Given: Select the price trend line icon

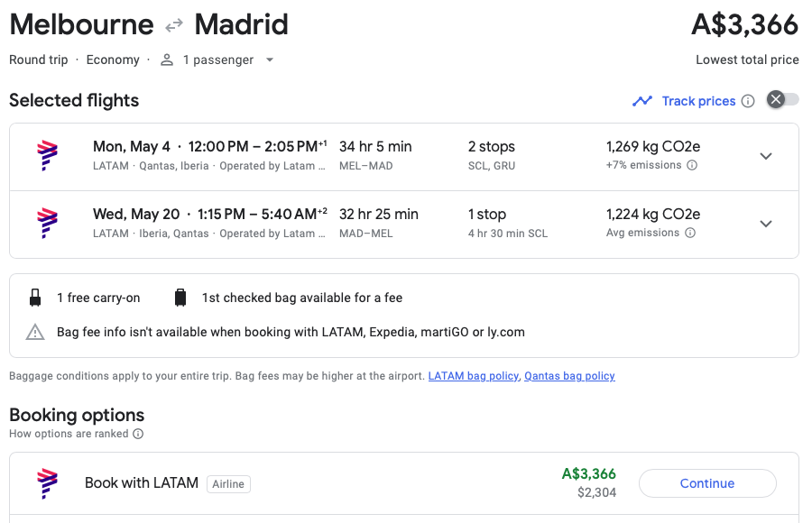Looking at the screenshot, I should (x=641, y=100).
